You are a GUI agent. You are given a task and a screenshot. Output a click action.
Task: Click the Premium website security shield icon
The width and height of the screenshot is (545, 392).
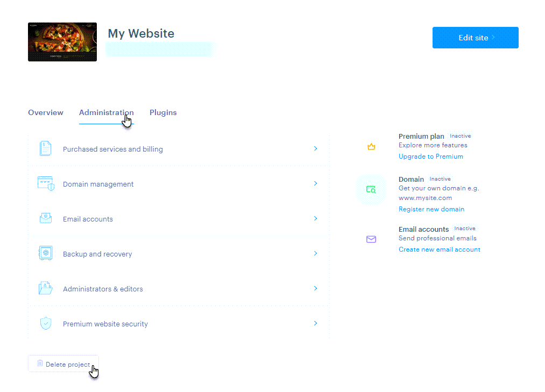click(46, 323)
